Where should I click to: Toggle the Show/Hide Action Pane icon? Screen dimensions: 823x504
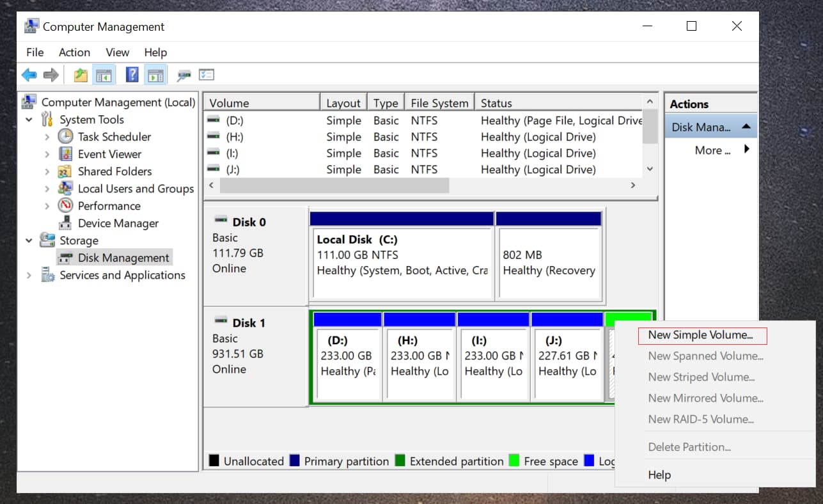tap(155, 75)
